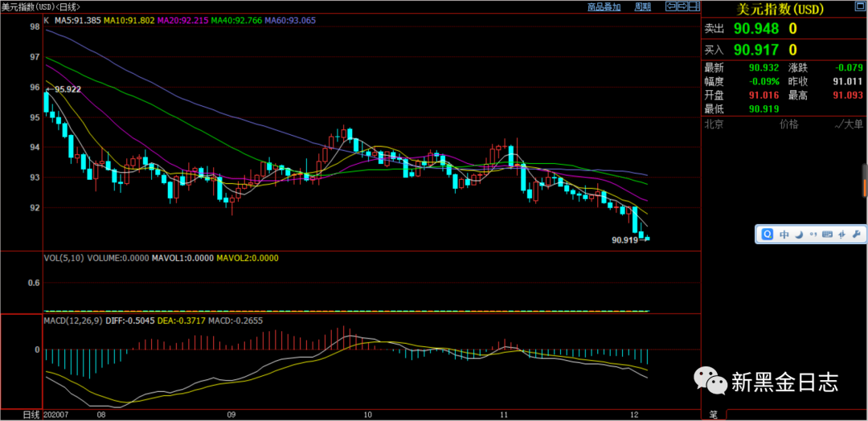The height and width of the screenshot is (421, 868).
Task: Click the 95.922 high price marker
Action: point(67,88)
